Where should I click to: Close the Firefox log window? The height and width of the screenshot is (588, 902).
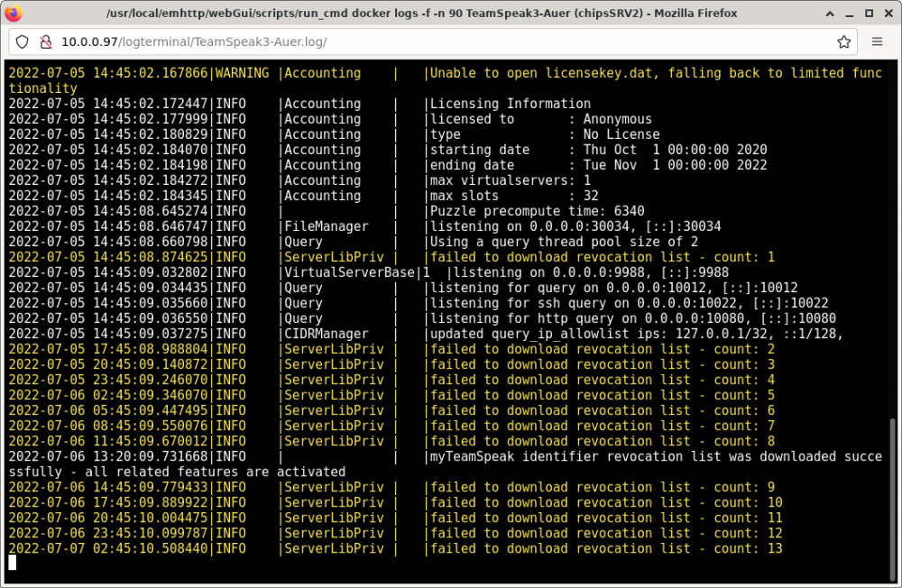[x=888, y=14]
